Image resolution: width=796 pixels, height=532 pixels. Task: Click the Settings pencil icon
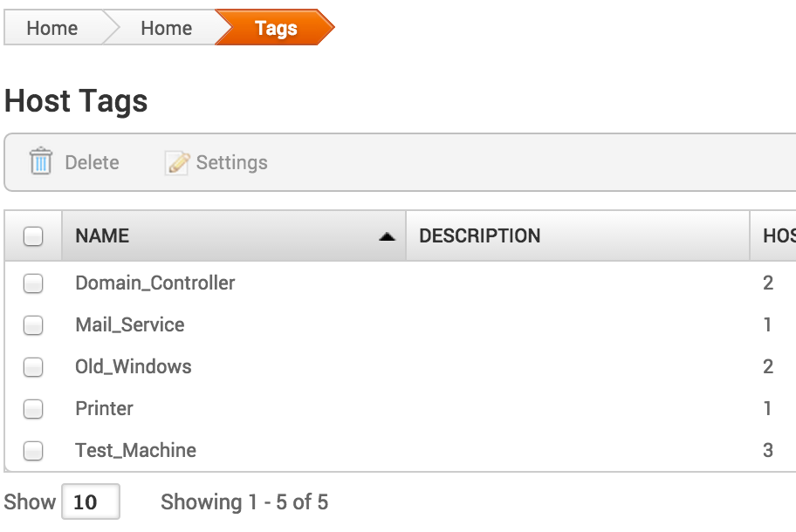[x=177, y=163]
